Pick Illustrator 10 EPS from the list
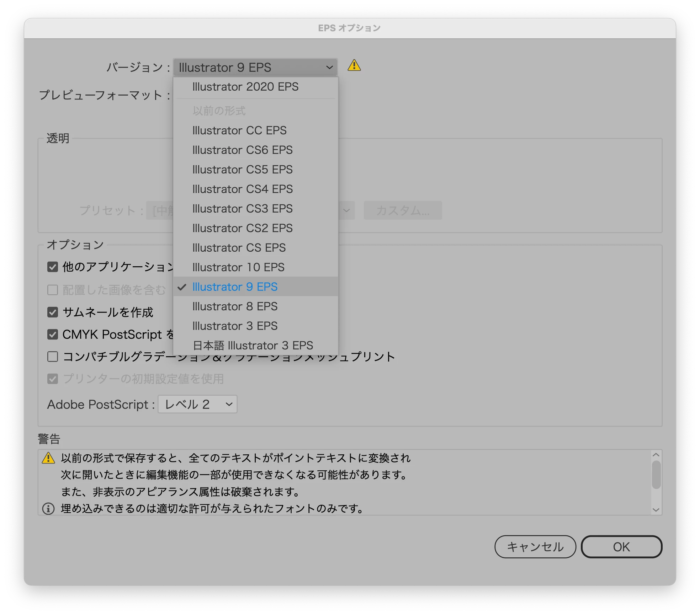Screen dimensions: 700x615 [x=238, y=267]
